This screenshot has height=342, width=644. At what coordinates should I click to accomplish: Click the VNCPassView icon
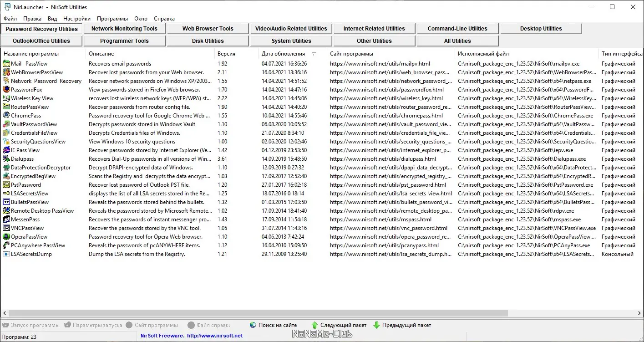pyautogui.click(x=6, y=228)
